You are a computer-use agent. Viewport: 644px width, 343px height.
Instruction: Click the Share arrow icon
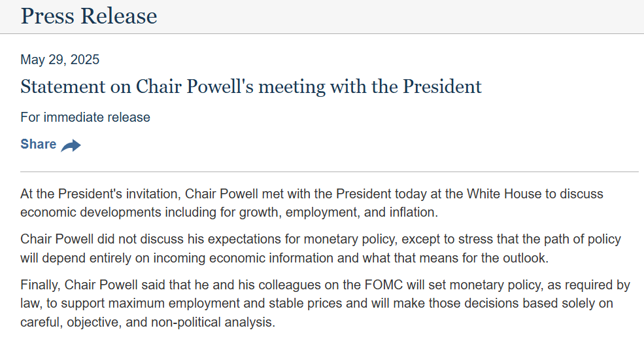click(x=71, y=145)
